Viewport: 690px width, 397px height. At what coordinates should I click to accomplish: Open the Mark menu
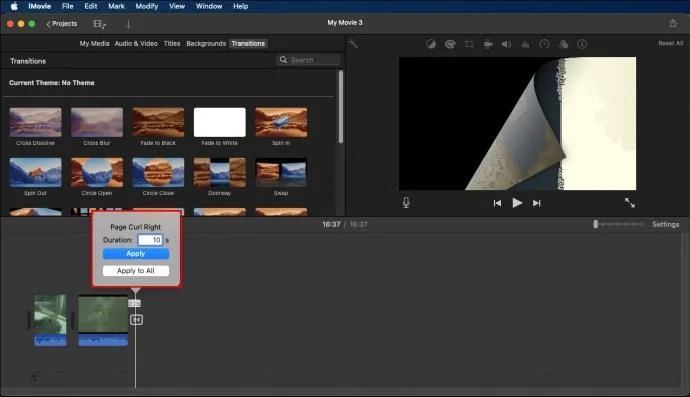point(116,6)
